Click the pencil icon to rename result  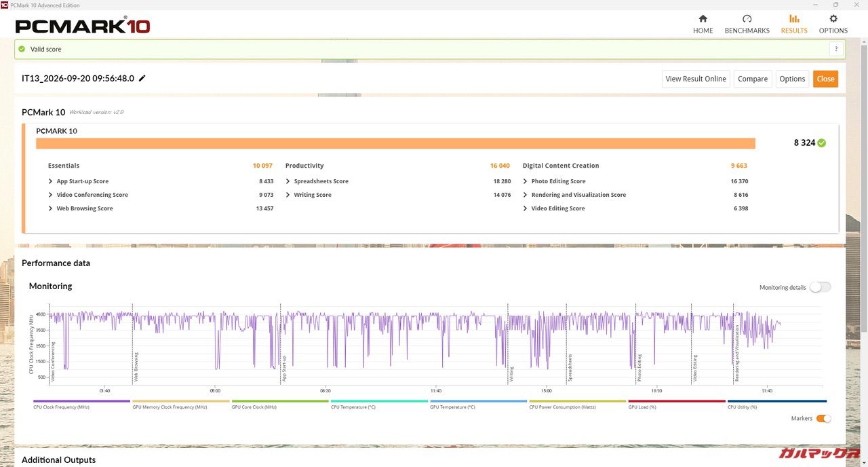(142, 78)
